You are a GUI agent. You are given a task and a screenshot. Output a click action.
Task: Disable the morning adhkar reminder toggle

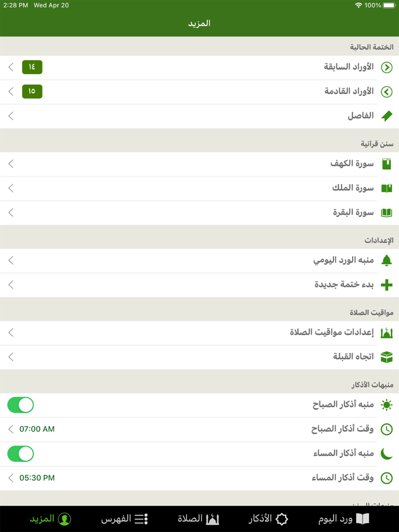pos(21,404)
